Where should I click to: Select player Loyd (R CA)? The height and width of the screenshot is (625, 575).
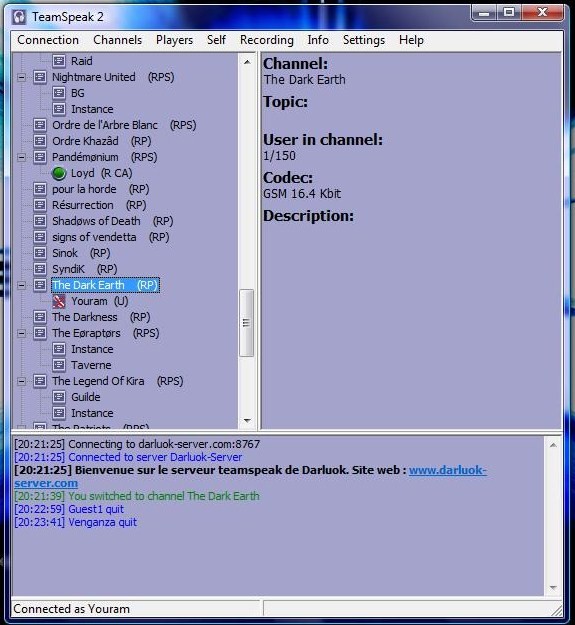pos(102,173)
